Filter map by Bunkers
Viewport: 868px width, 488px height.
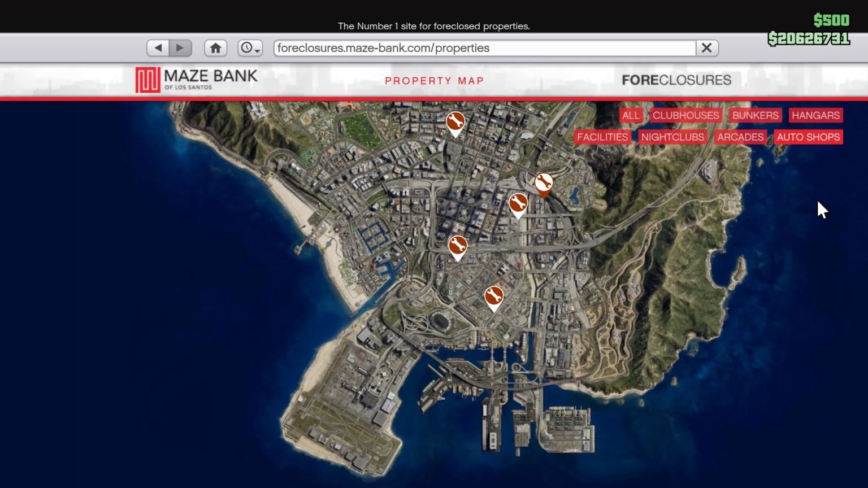click(x=755, y=115)
